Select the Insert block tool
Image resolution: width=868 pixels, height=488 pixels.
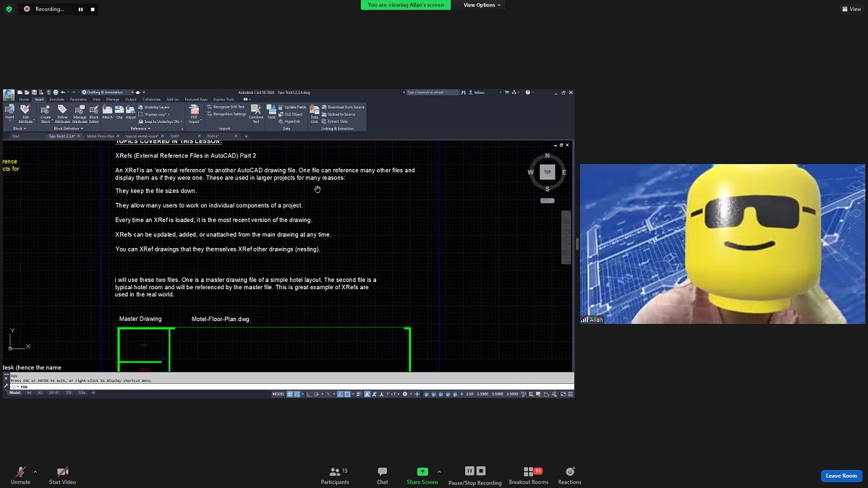click(9, 112)
